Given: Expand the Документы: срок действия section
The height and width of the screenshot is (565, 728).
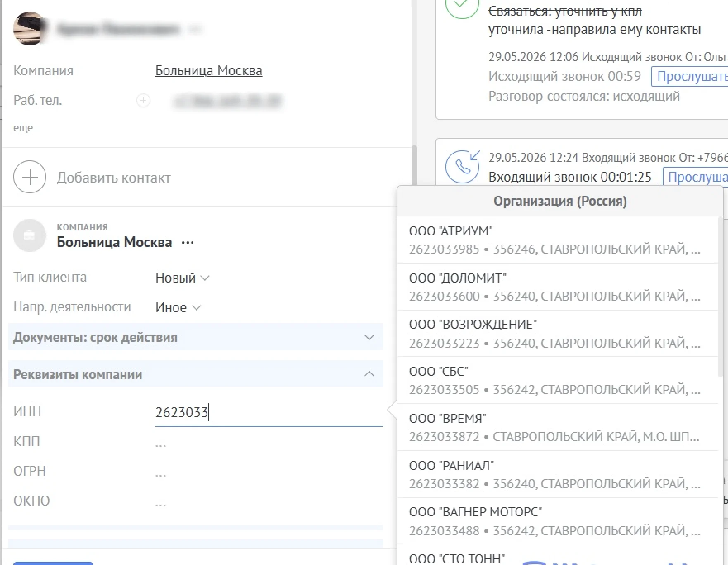Looking at the screenshot, I should tap(196, 337).
